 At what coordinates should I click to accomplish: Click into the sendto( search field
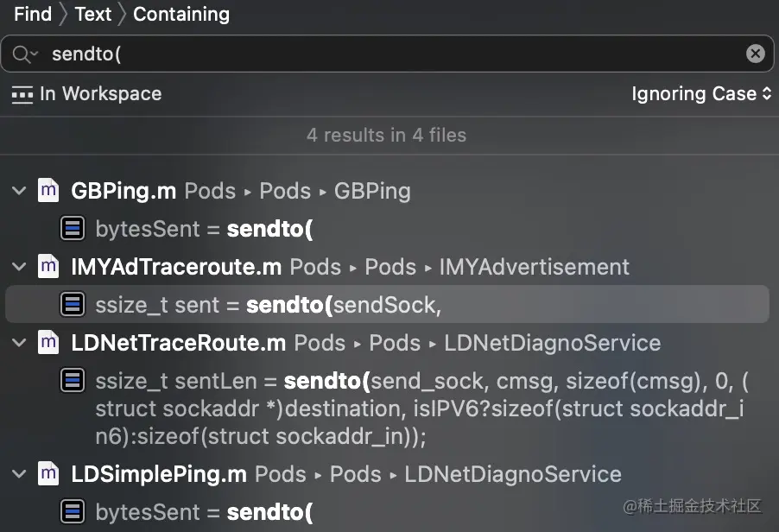click(x=389, y=54)
